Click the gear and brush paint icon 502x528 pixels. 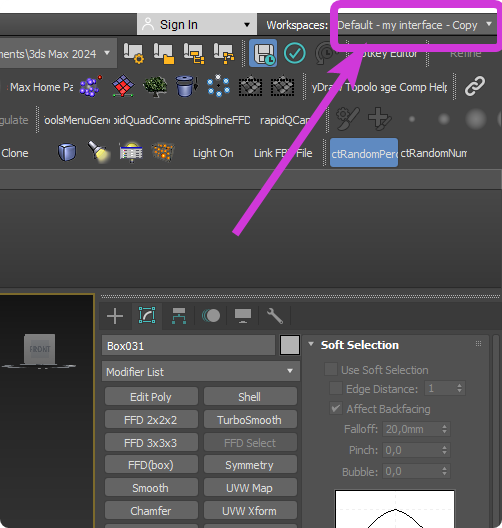click(x=348, y=119)
